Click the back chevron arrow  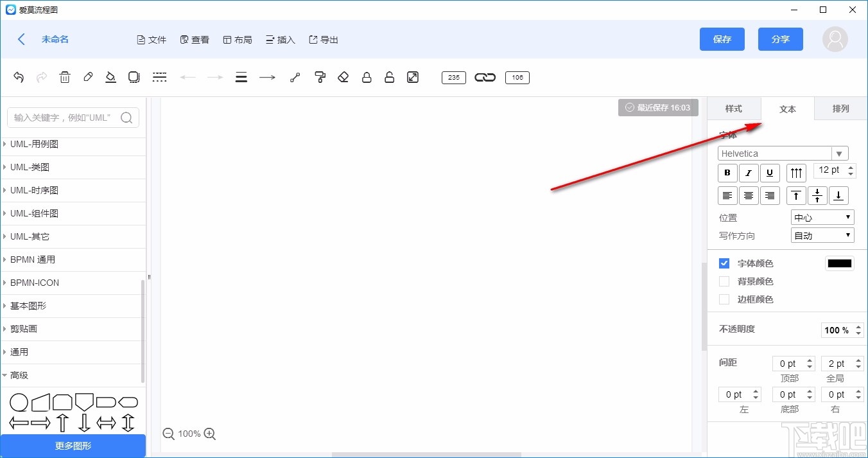click(x=21, y=39)
